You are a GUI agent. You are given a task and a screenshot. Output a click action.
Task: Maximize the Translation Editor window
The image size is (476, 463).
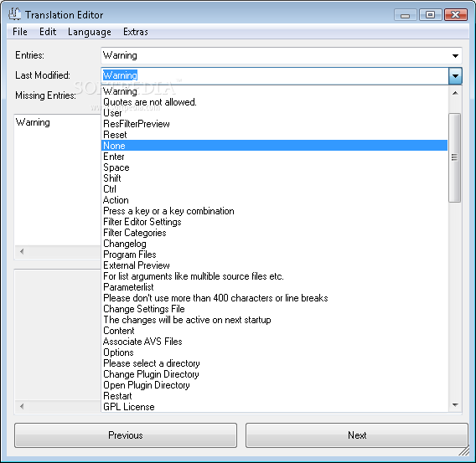point(430,15)
